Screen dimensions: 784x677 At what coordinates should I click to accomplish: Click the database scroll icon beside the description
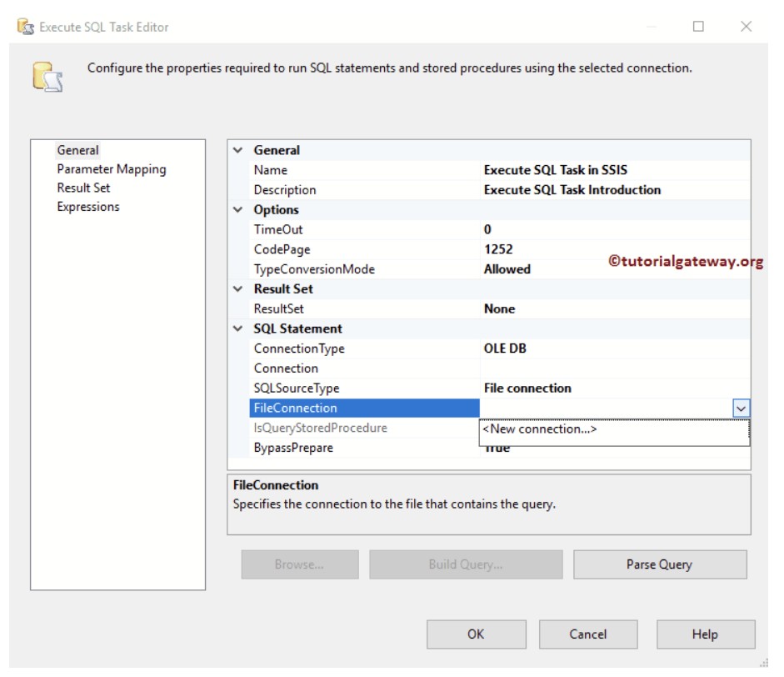[47, 77]
